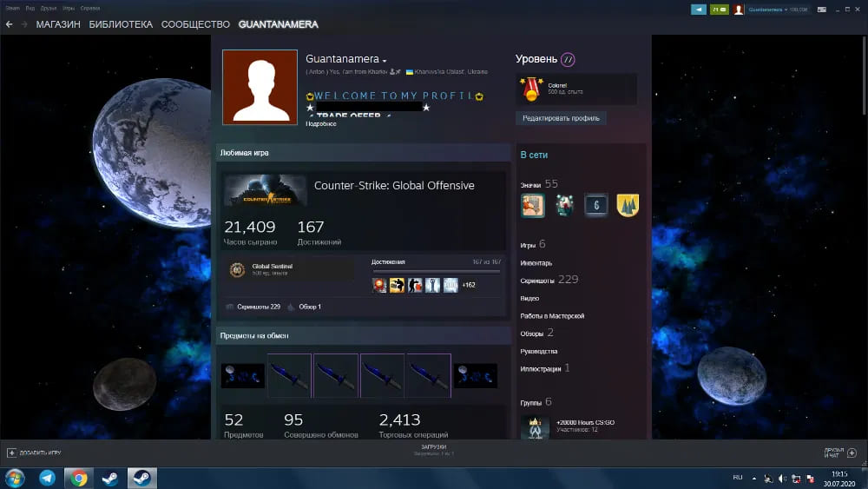Click the small avatar in the top bar

(739, 10)
